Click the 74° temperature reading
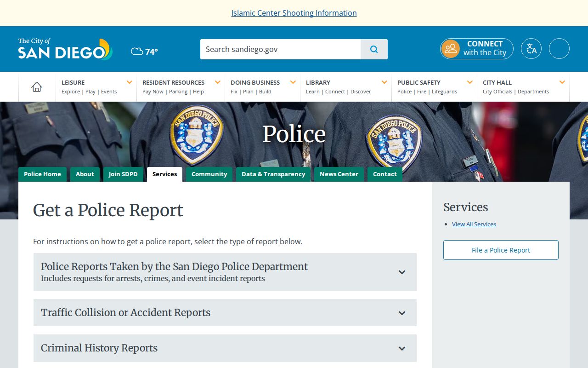This screenshot has width=588, height=368. 152,52
